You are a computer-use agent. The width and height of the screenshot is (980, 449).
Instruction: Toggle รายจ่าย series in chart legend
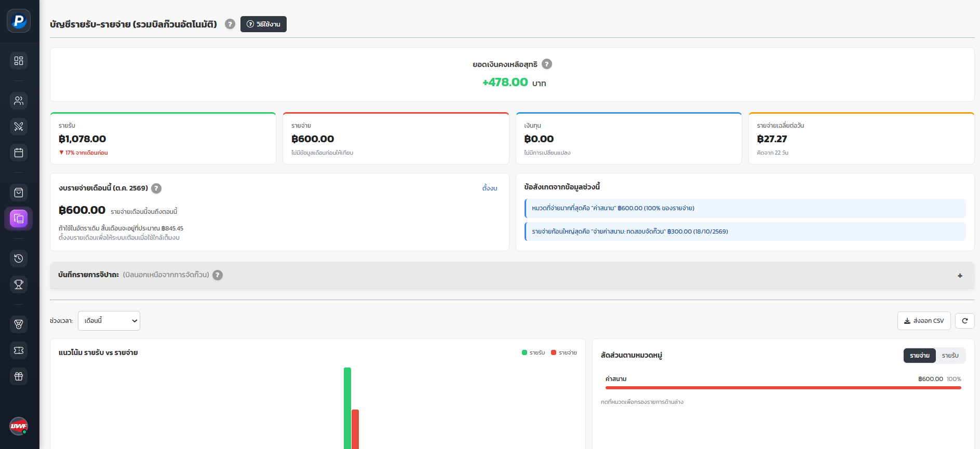point(564,352)
